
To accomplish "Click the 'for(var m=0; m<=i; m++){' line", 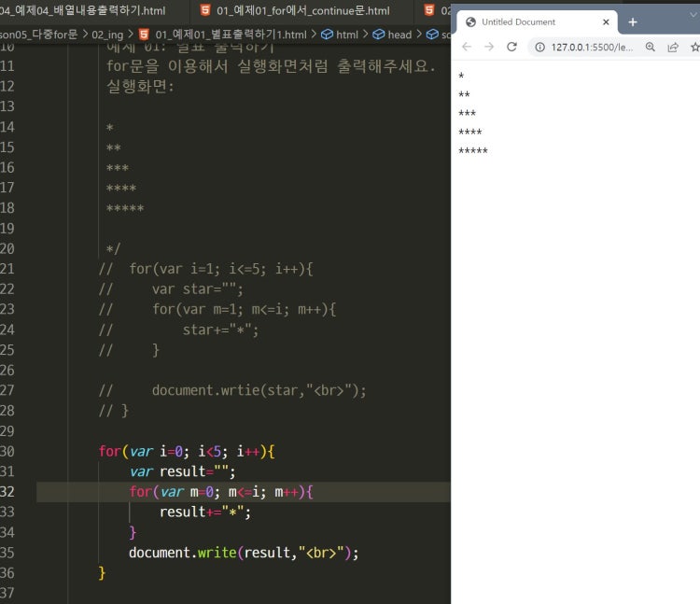I will click(221, 492).
